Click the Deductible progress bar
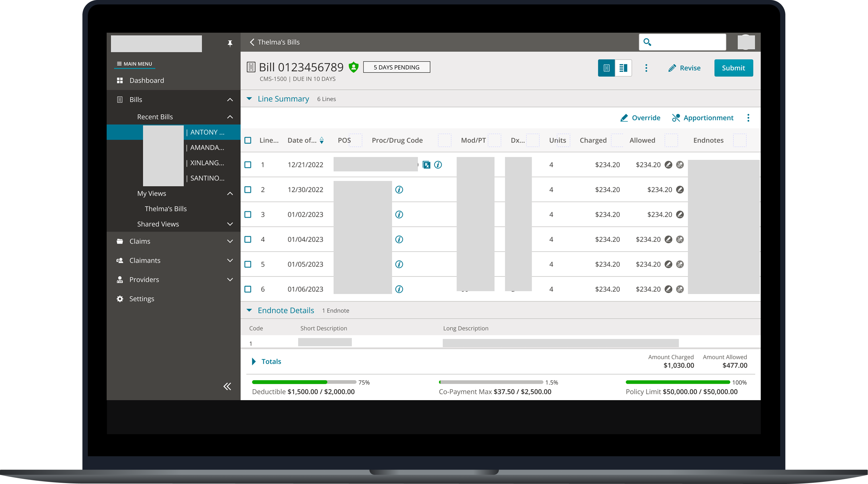This screenshot has height=484, width=868. pyautogui.click(x=304, y=382)
